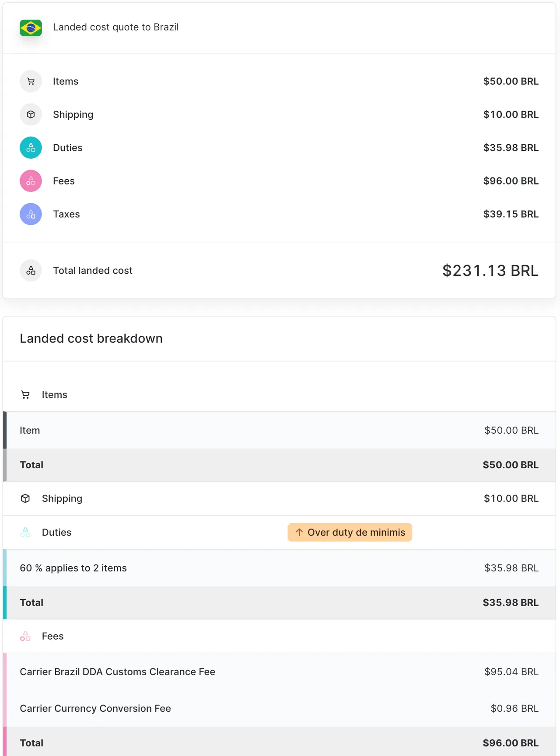Select the Shipping icon in the breakdown section

(x=25, y=498)
